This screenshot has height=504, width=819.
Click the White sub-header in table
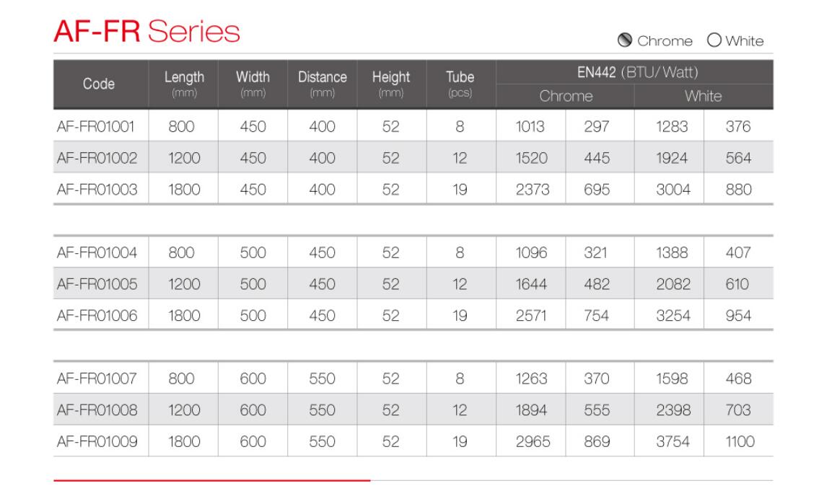pyautogui.click(x=703, y=96)
